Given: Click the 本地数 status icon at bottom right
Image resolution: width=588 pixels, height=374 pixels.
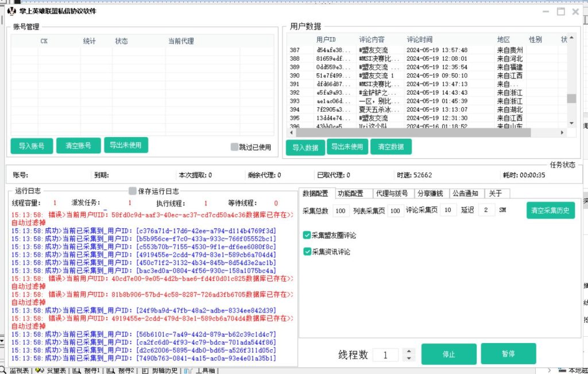Looking at the screenshot, I should click(562, 370).
